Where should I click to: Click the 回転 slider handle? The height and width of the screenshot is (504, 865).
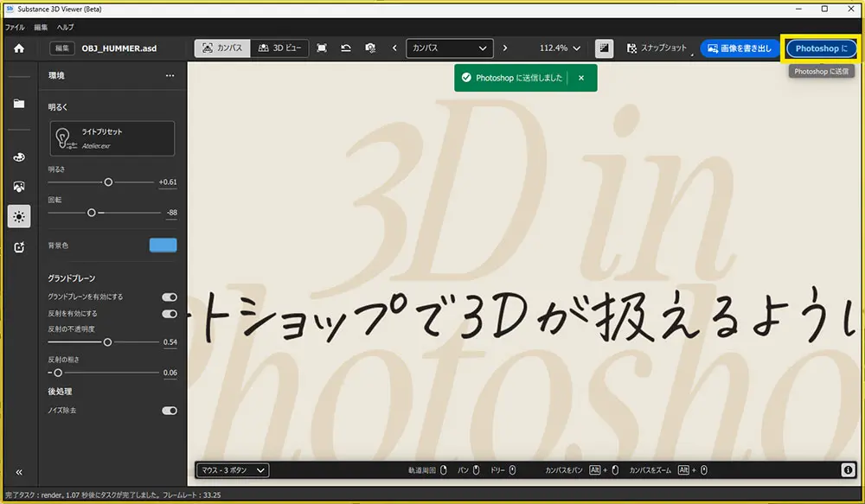click(92, 213)
